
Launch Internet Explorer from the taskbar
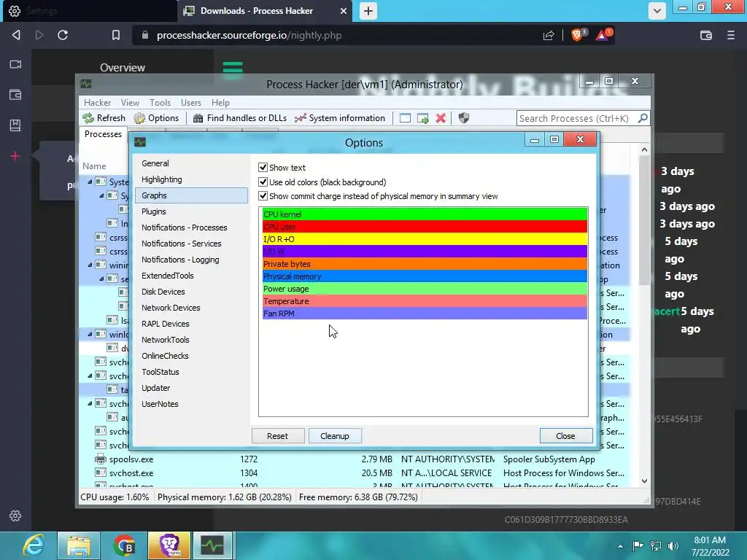tap(34, 545)
